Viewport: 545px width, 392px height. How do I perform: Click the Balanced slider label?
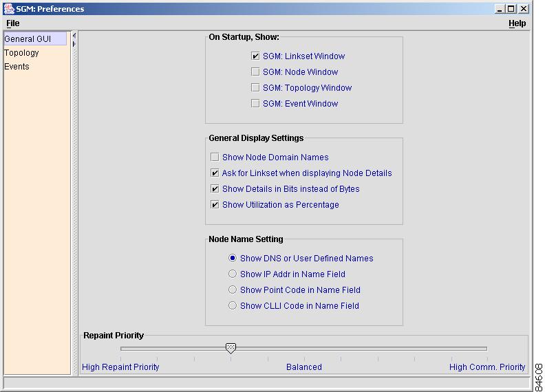pos(304,367)
